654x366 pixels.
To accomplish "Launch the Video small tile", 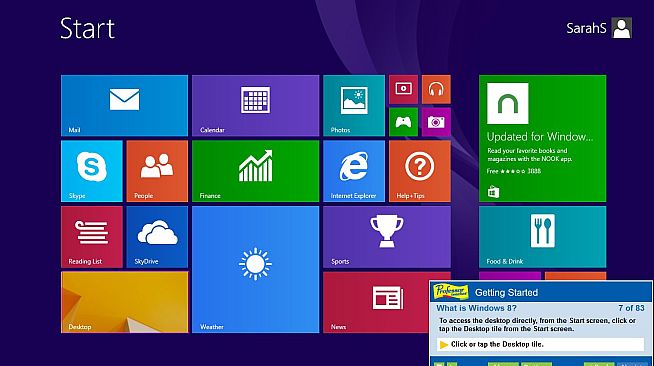I will click(x=403, y=89).
